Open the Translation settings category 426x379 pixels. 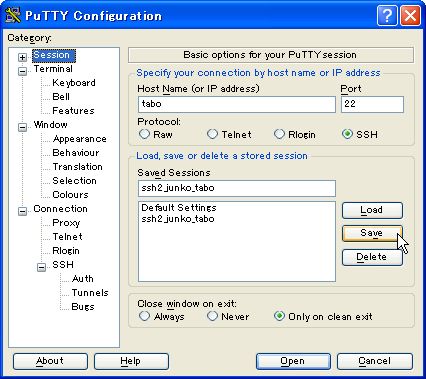[x=77, y=167]
